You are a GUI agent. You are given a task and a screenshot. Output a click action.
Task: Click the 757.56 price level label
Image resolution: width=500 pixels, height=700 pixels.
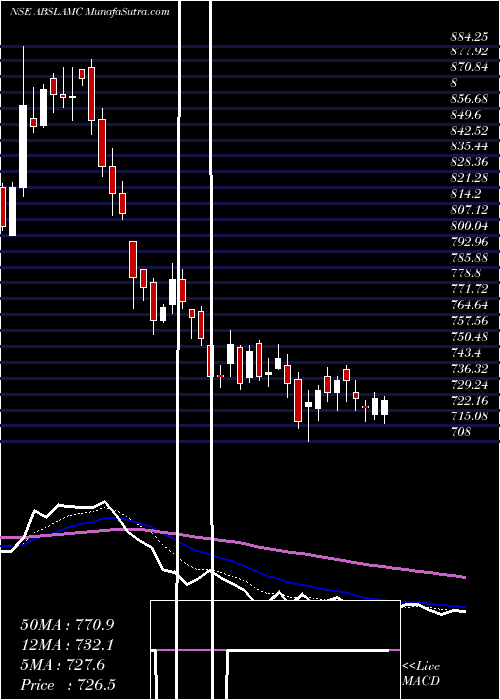pos(469,320)
